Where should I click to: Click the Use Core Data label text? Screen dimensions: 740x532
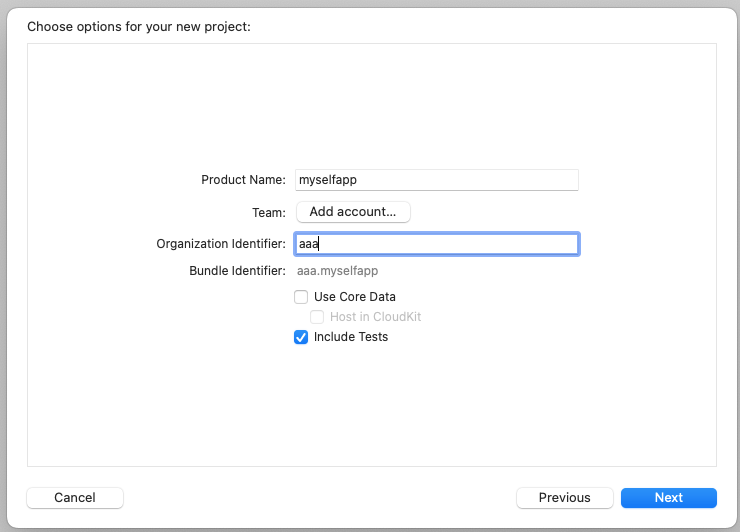click(355, 297)
